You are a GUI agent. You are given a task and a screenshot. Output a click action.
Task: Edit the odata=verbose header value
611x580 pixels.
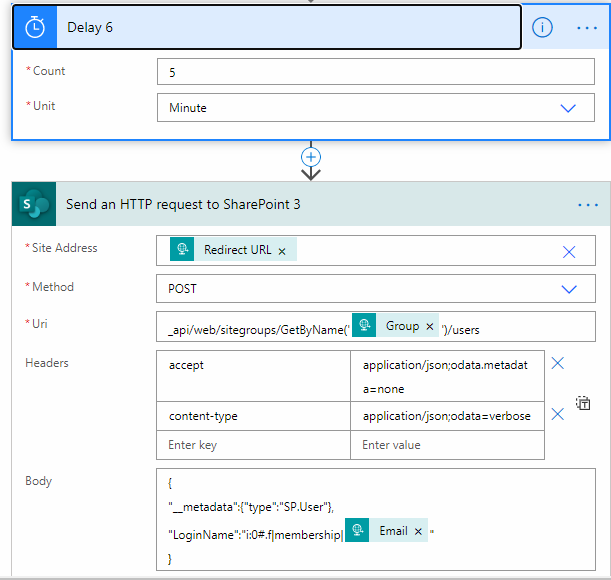pyautogui.click(x=447, y=416)
